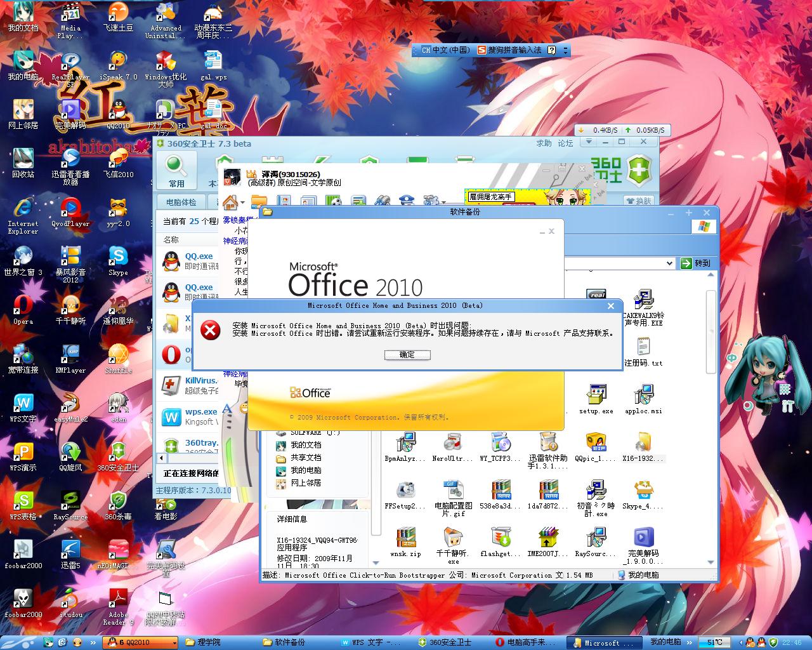Open the QQ2010 taskbar group dropdown
Image resolution: width=812 pixels, height=650 pixels.
[x=174, y=642]
